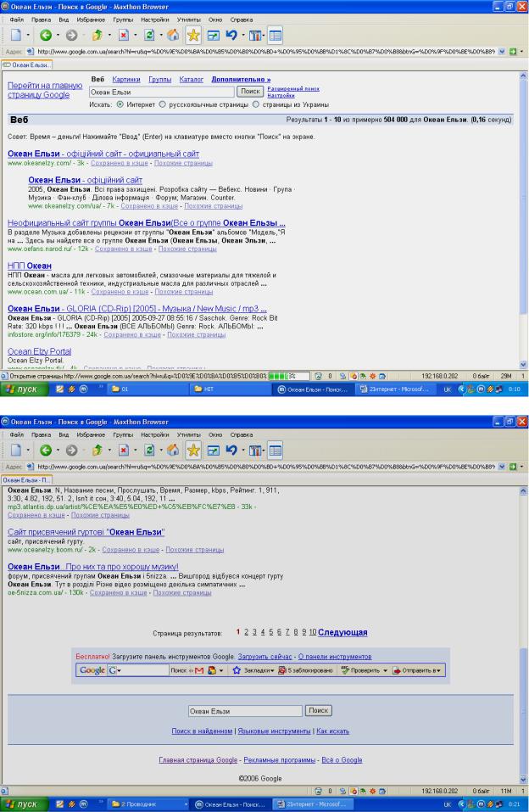The image size is (529, 812).
Task: Expand Up arrow dropdown in the 8:21 window
Action: point(109,450)
